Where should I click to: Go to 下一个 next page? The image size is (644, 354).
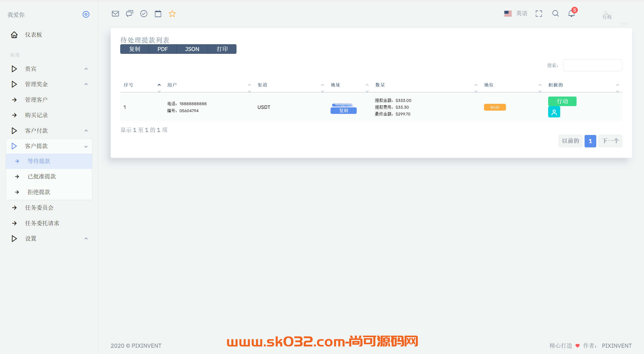(x=610, y=141)
